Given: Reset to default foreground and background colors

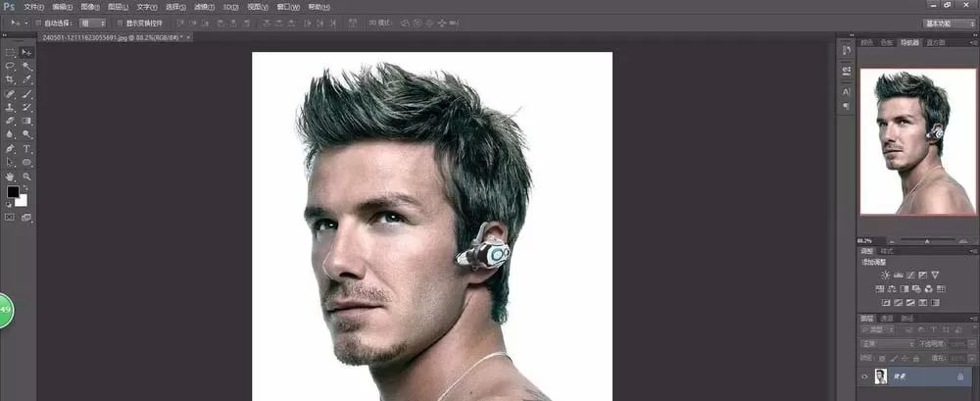Looking at the screenshot, I should point(8,205).
